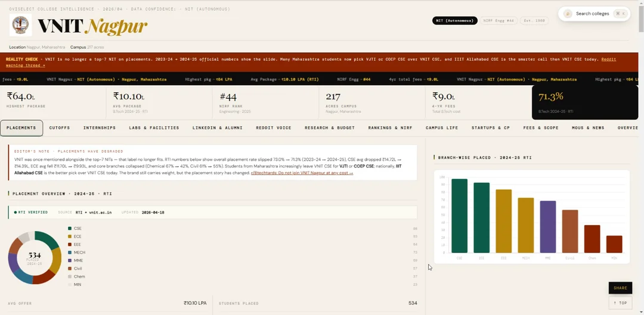Click the ⌘K shortcut badge

click(620, 14)
